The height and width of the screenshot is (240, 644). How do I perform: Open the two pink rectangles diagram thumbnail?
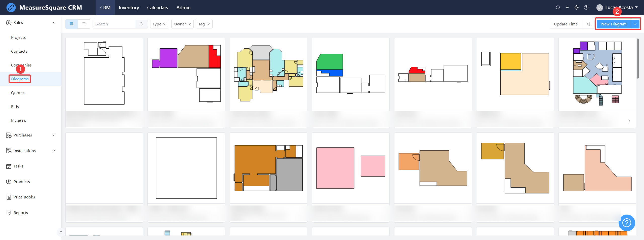pos(351,168)
